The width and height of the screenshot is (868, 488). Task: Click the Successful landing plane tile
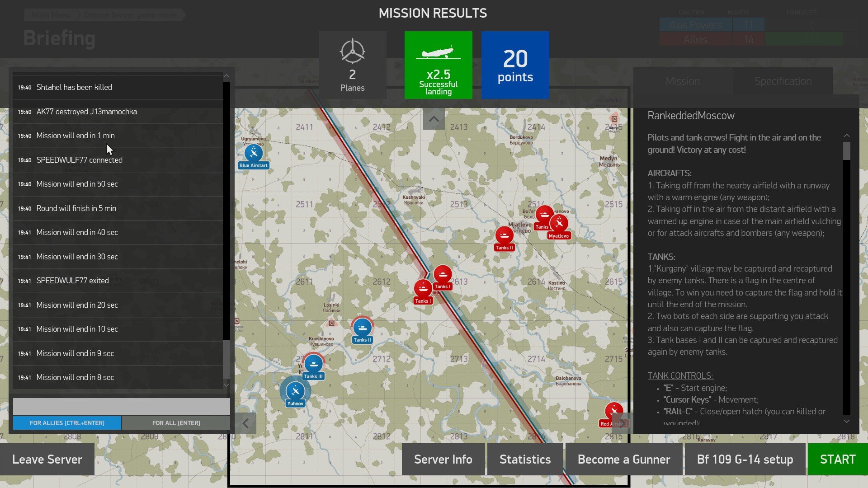click(x=438, y=65)
